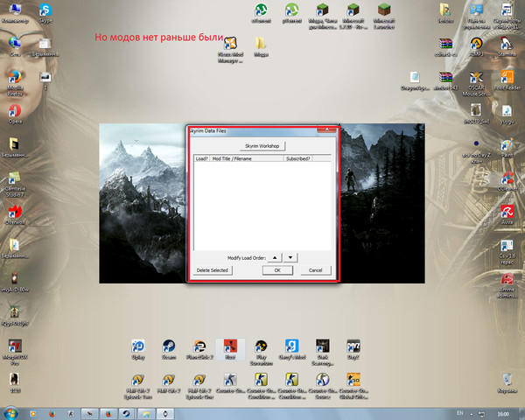This screenshot has height=420, width=525.
Task: Launch the Skype desktop shortcut
Action: [45, 13]
